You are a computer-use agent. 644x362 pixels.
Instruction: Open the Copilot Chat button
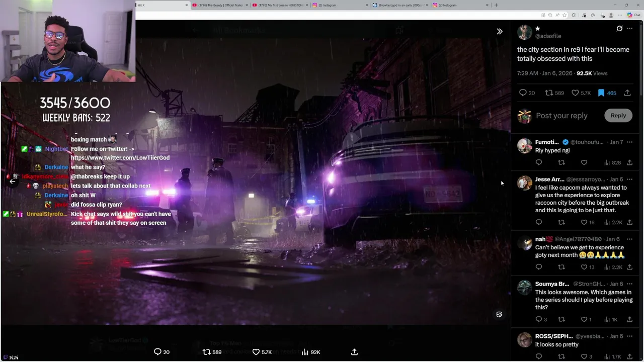coord(634,15)
